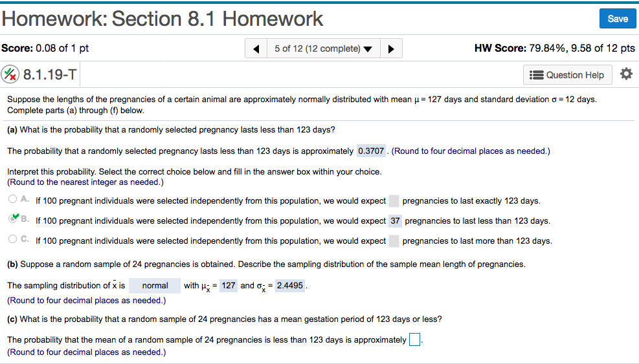Viewport: 639px width, 364px height.
Task: Select radio option C more than 123 days
Action: point(13,239)
